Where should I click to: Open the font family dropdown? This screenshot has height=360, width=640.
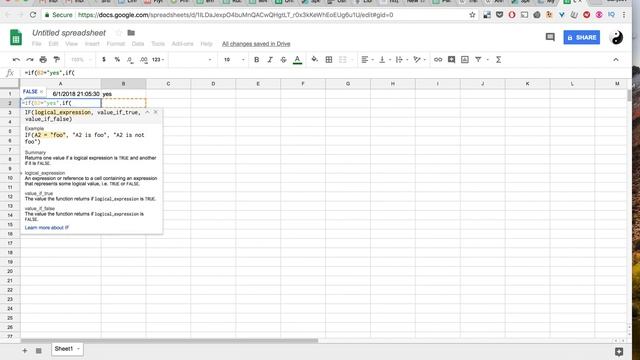[192, 60]
